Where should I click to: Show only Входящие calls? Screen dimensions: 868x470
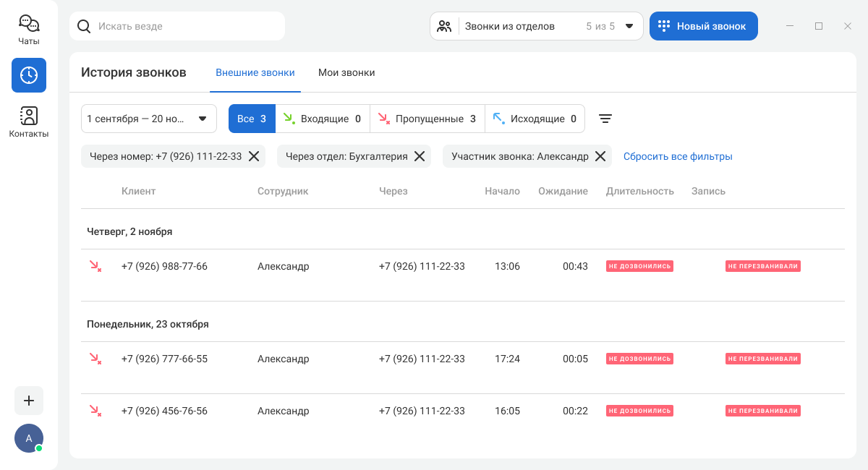point(322,119)
